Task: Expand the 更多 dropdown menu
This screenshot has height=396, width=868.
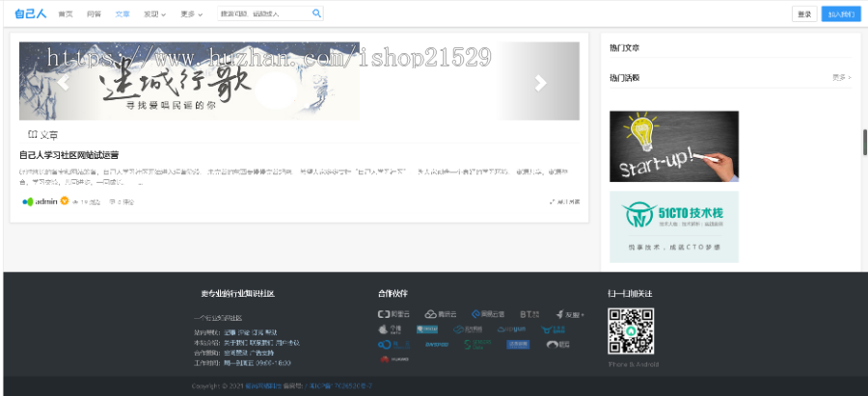Action: 191,14
